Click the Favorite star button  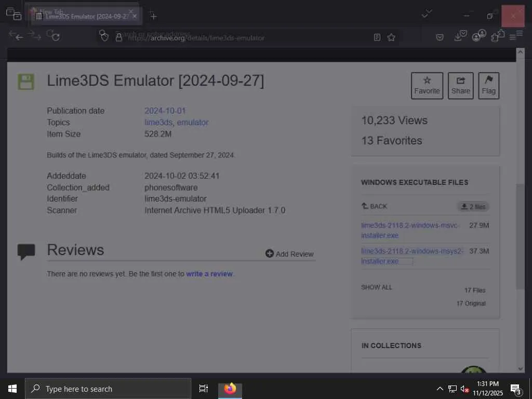coord(427,86)
